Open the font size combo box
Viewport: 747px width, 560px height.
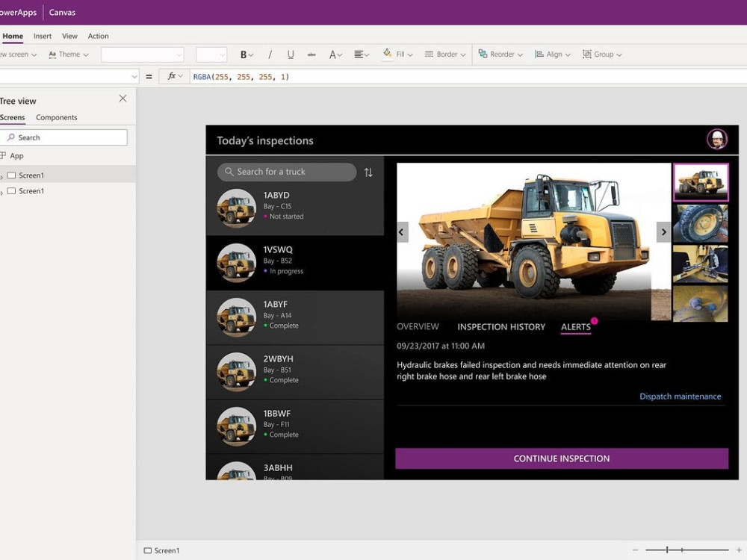point(211,55)
